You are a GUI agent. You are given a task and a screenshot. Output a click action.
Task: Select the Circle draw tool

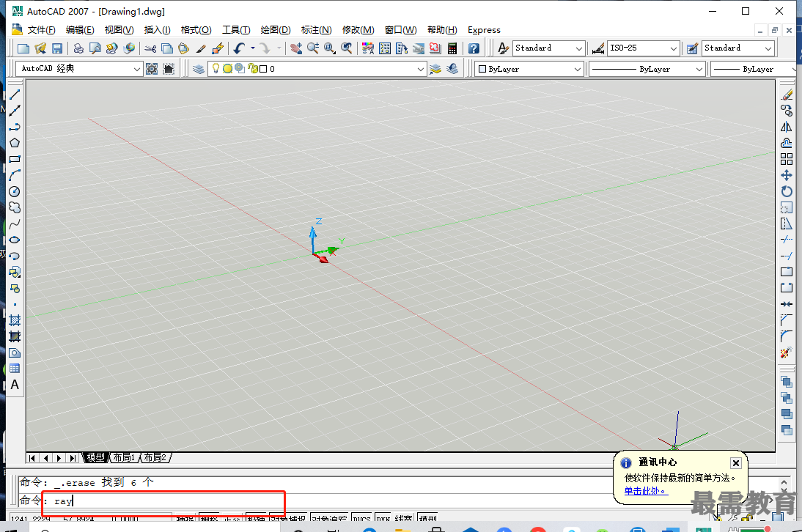click(x=15, y=192)
